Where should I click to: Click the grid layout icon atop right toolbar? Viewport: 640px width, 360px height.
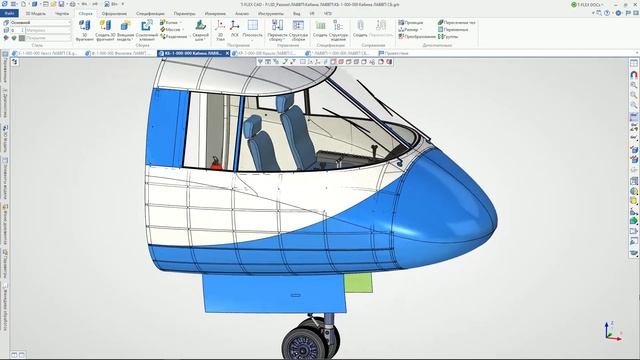coord(633,63)
